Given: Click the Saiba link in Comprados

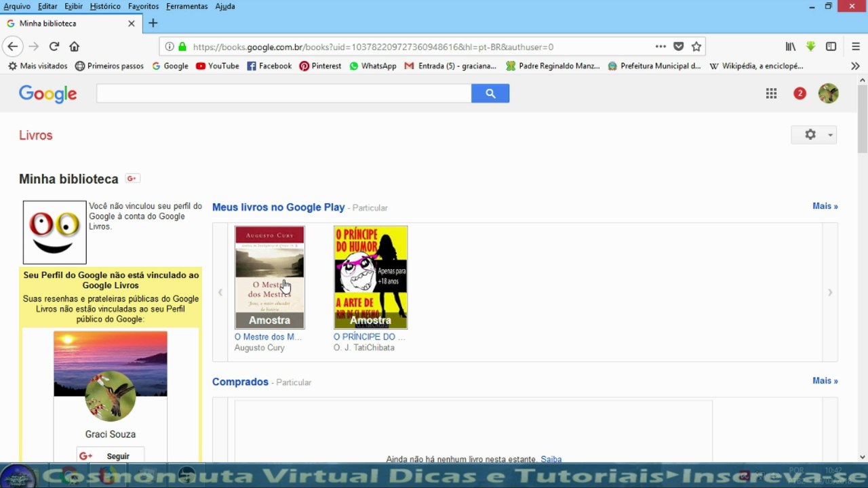Looking at the screenshot, I should click(x=551, y=460).
